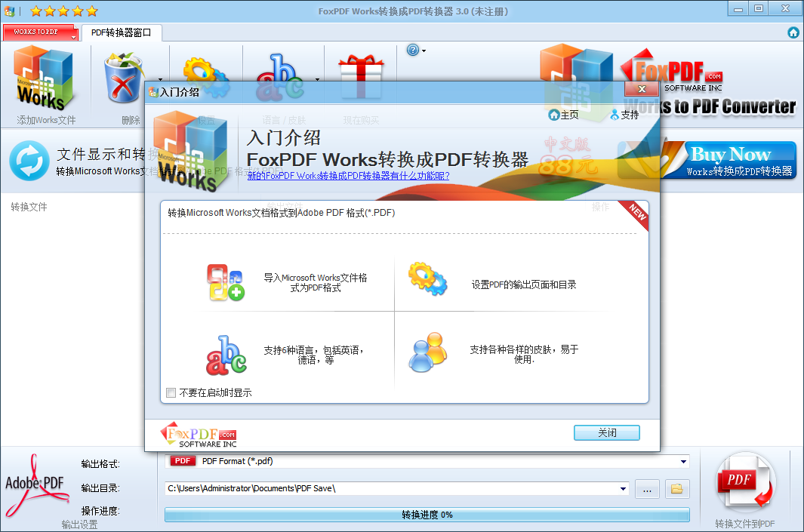Image resolution: width=804 pixels, height=532 pixels.
Task: Click the gift box buy now icon
Action: point(361,77)
